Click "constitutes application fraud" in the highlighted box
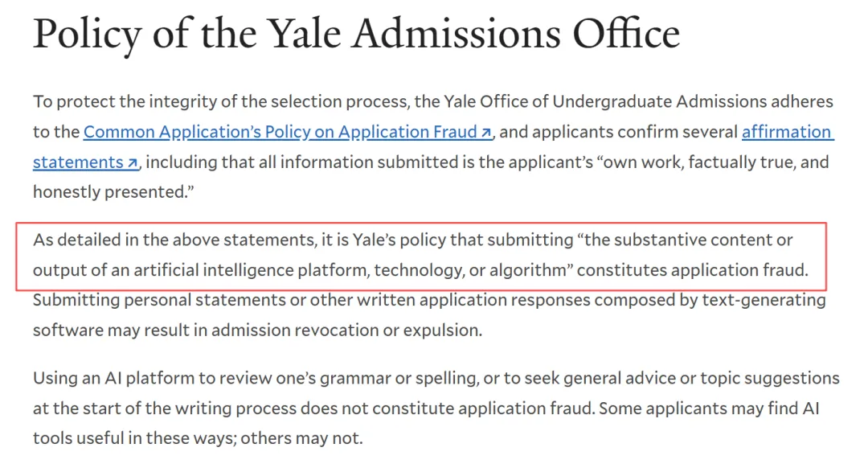This screenshot has height=464, width=868. (x=693, y=270)
